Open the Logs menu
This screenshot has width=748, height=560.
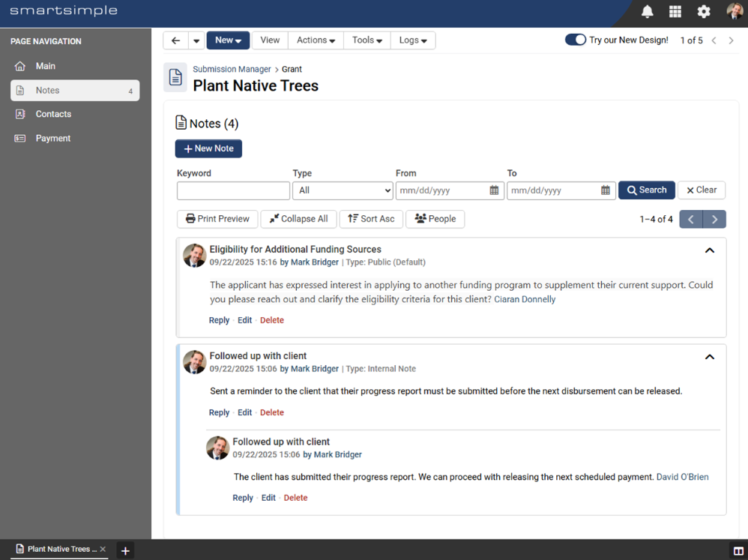413,40
